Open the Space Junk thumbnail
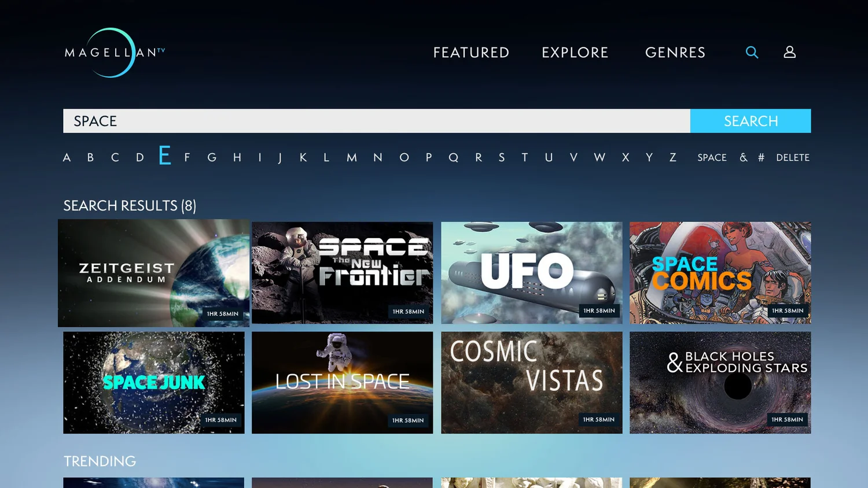Viewport: 868px width, 488px height. (x=154, y=383)
